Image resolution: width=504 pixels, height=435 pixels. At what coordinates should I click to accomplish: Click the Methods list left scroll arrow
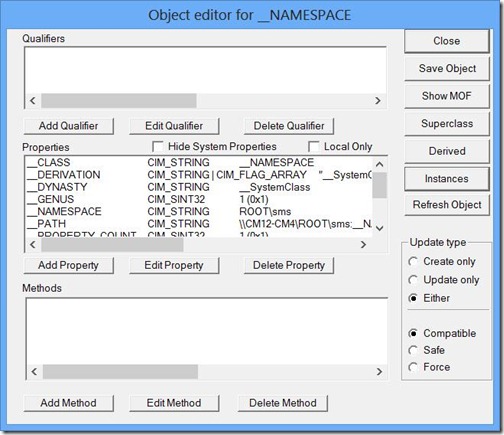(34, 371)
